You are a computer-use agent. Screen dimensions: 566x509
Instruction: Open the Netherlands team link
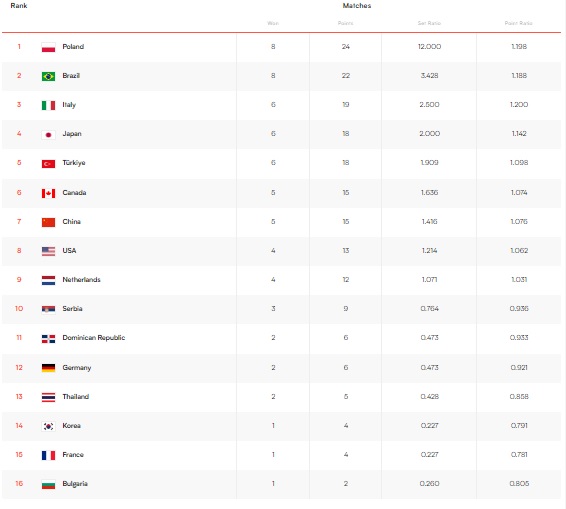(x=81, y=279)
